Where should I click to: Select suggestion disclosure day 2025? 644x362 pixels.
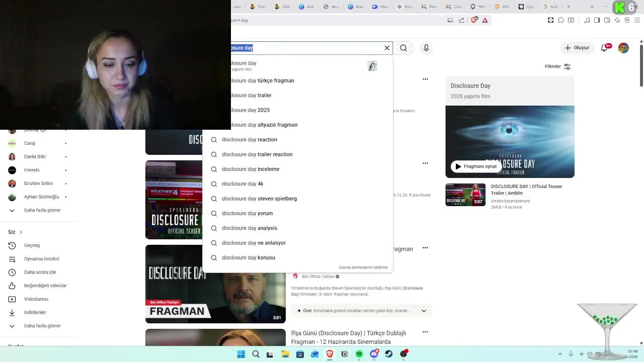[x=297, y=110]
